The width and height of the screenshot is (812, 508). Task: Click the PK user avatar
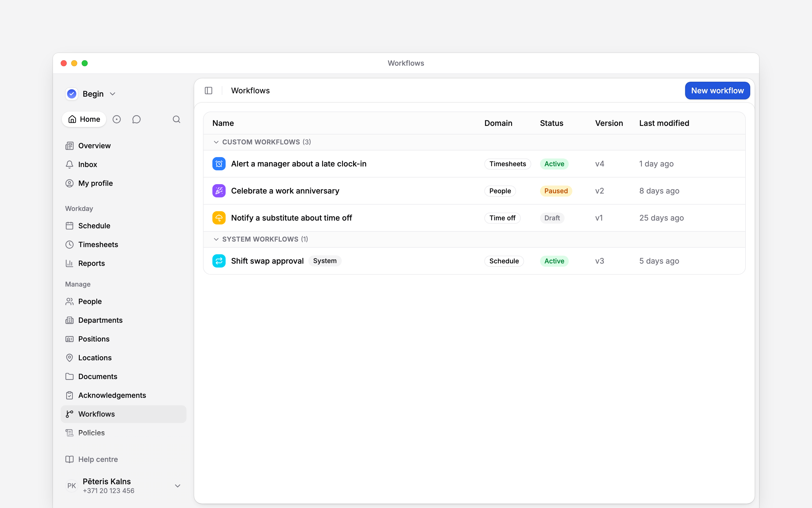(71, 486)
